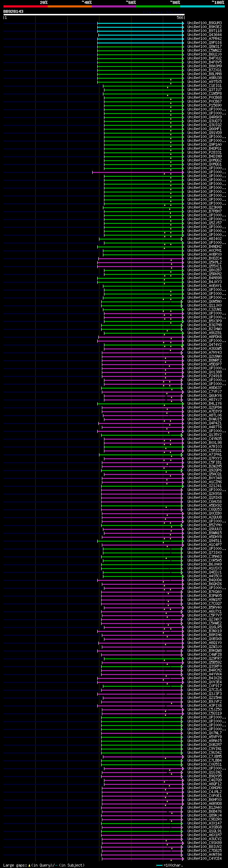The width and height of the screenshot is (228, 868).
Task: Click label UniRef100_B0DZC4
Action: click(204, 259)
